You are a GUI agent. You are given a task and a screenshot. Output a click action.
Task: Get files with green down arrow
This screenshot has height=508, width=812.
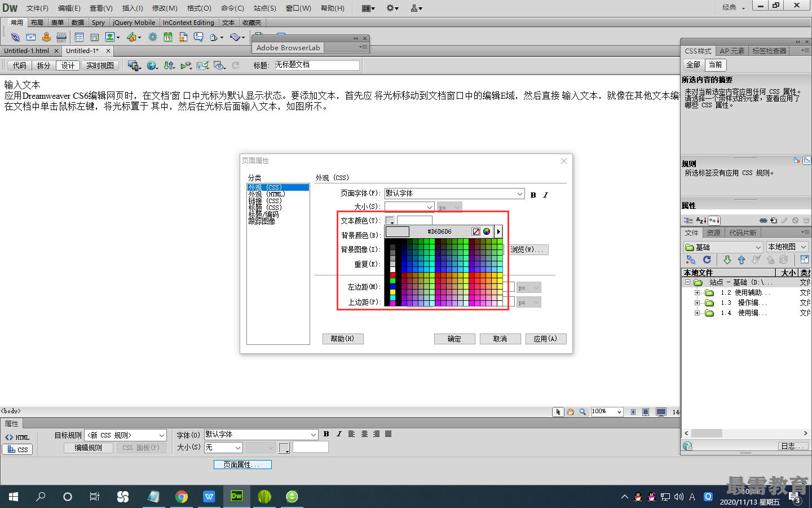[x=727, y=260]
